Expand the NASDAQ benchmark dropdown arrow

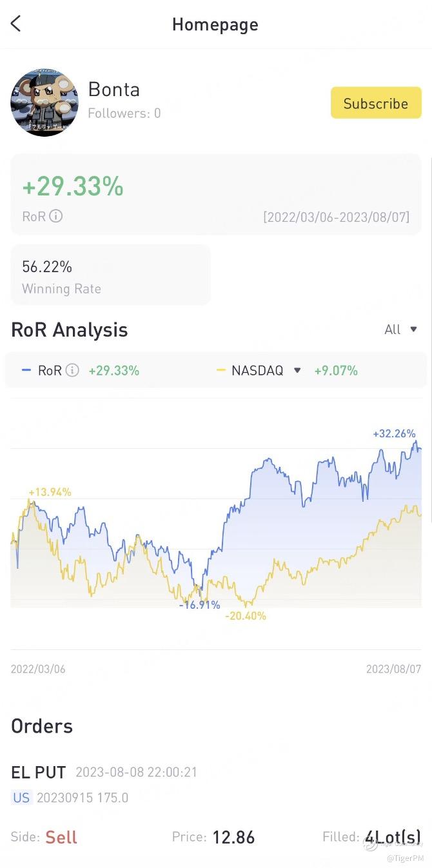pos(297,370)
